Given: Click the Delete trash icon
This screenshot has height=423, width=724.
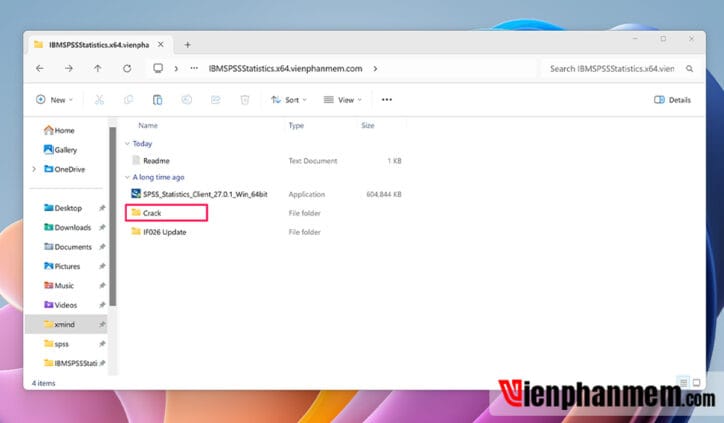Looking at the screenshot, I should (245, 100).
